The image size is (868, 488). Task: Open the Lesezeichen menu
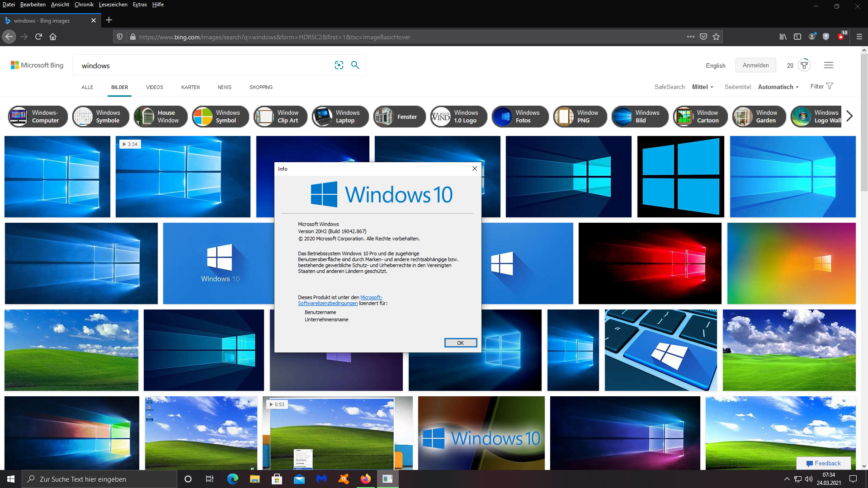pos(113,5)
